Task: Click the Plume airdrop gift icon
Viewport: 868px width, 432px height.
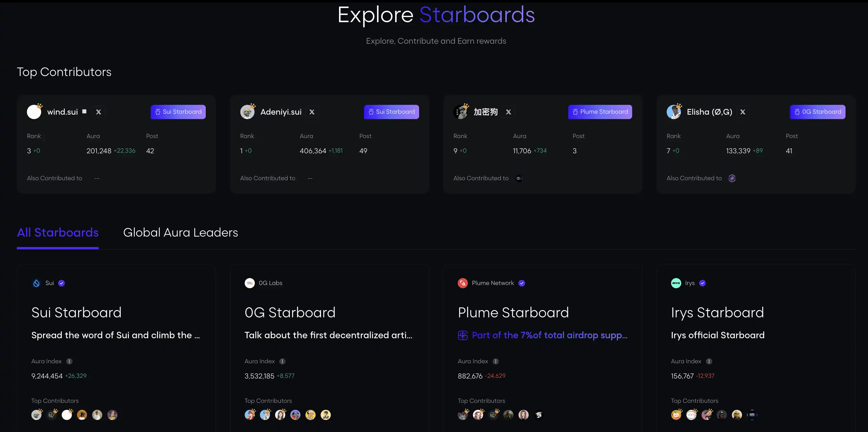Action: [462, 335]
